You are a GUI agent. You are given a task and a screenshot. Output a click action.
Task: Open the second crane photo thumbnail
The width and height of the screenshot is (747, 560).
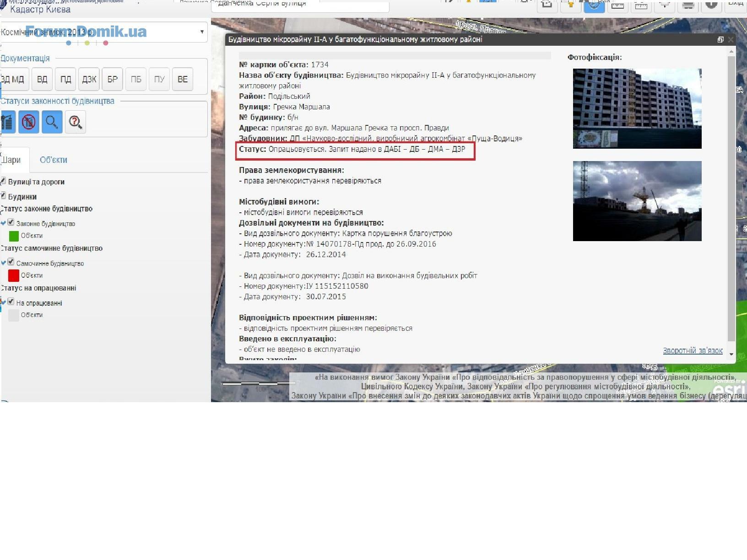coord(637,201)
